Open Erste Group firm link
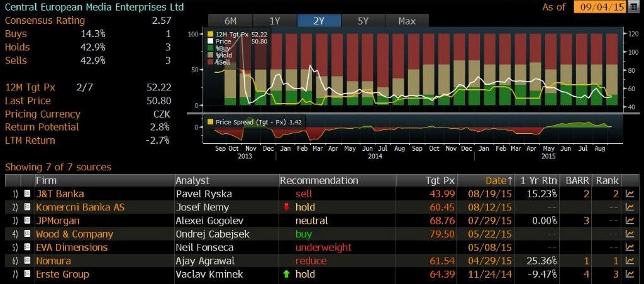The image size is (644, 284). 62,274
